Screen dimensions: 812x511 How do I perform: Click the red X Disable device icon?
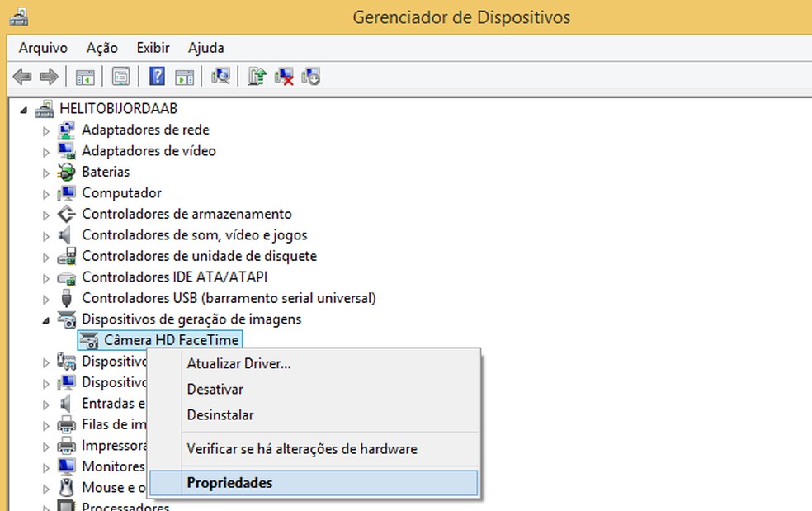point(283,76)
